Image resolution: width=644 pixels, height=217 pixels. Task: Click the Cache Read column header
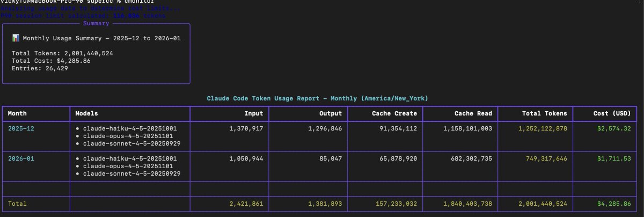[x=473, y=114]
